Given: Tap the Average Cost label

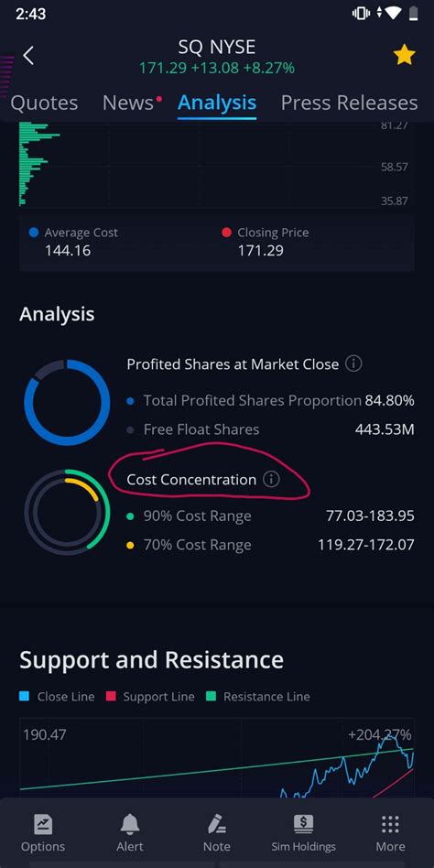Looking at the screenshot, I should pyautogui.click(x=81, y=233).
